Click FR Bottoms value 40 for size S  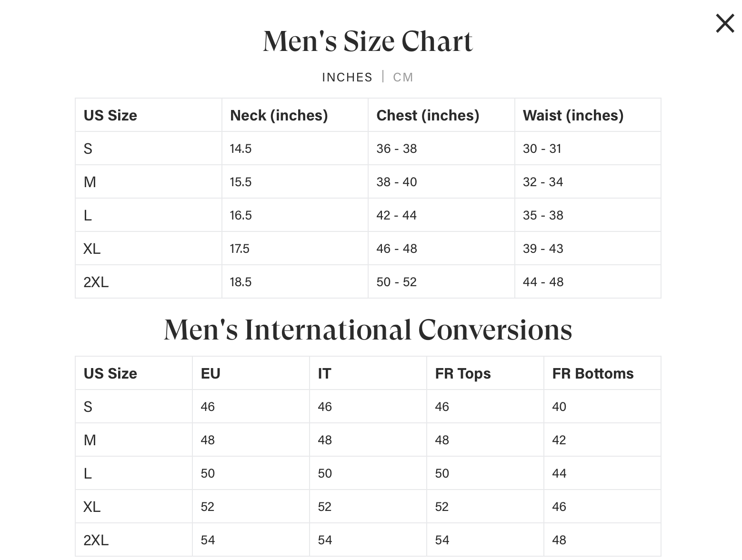[559, 407]
